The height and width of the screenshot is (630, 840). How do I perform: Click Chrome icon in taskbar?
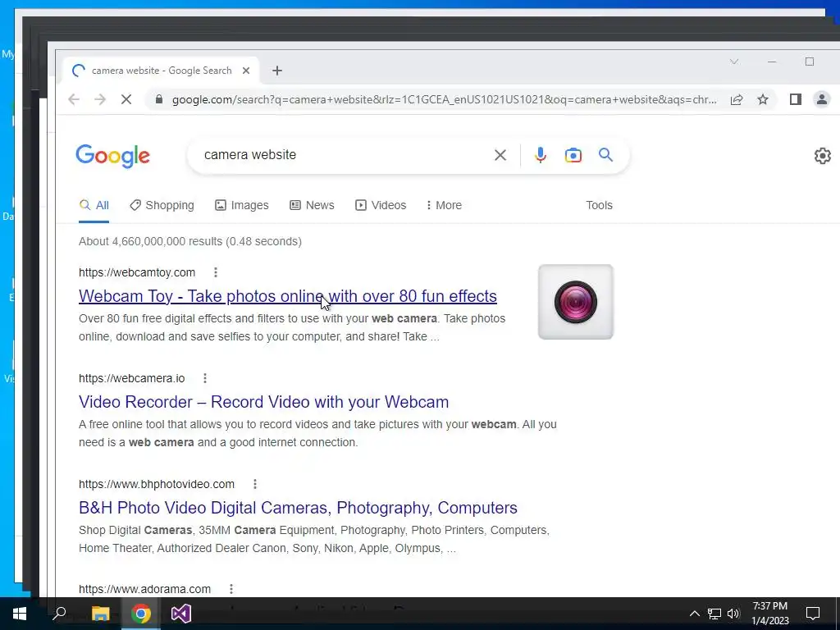pos(141,614)
